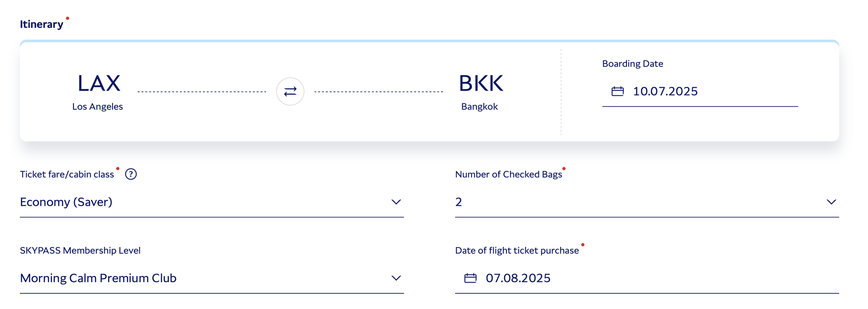The width and height of the screenshot is (868, 309).
Task: Expand the Economy (Saver) dropdown chevron
Action: pos(396,202)
